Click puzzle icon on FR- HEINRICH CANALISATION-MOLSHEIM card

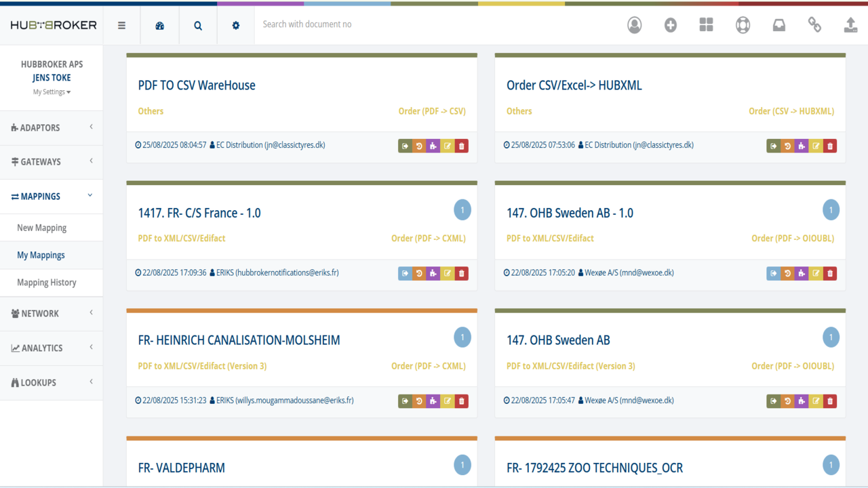(x=433, y=401)
